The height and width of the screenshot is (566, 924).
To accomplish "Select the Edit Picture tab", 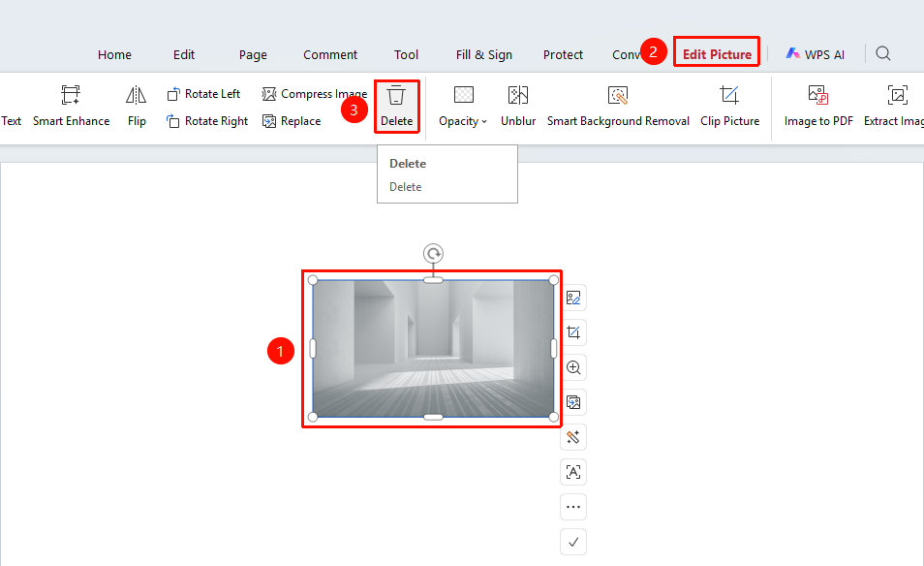I will tap(717, 54).
